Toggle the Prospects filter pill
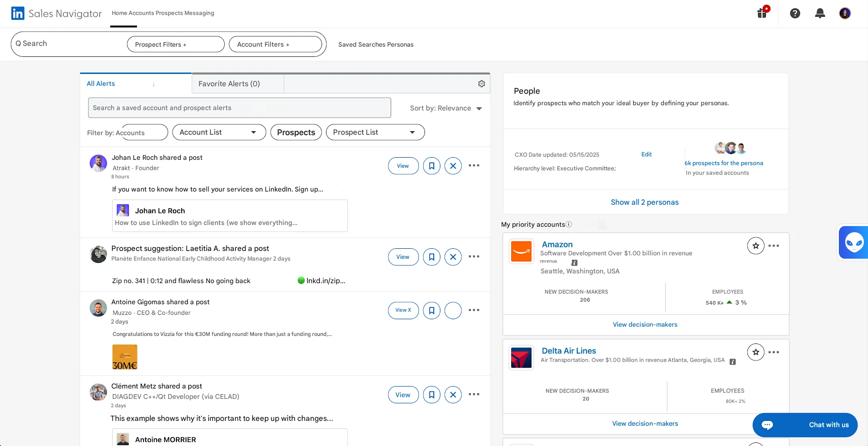 click(296, 133)
